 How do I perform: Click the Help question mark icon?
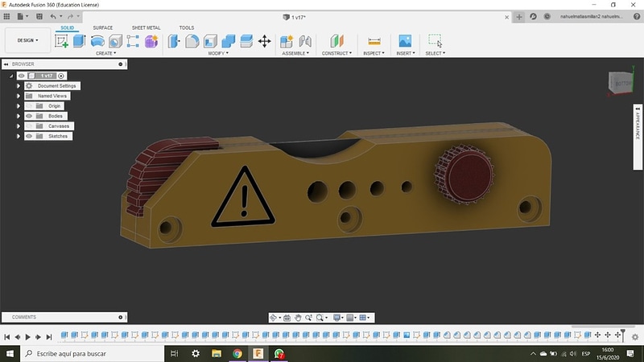coord(637,16)
